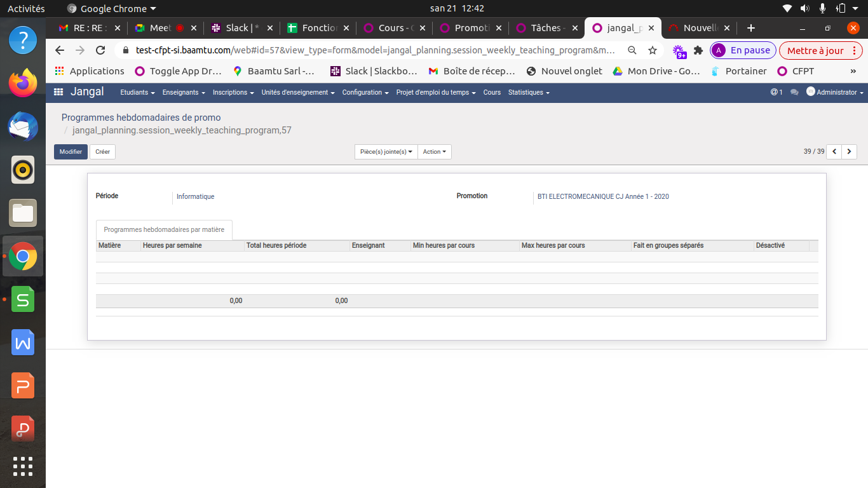The height and width of the screenshot is (488, 868).
Task: Bookmark this page with the star icon
Action: coord(653,50)
